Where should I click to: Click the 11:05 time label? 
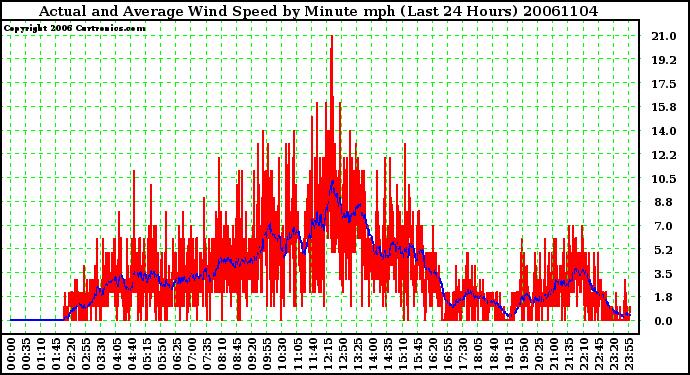pyautogui.click(x=297, y=354)
